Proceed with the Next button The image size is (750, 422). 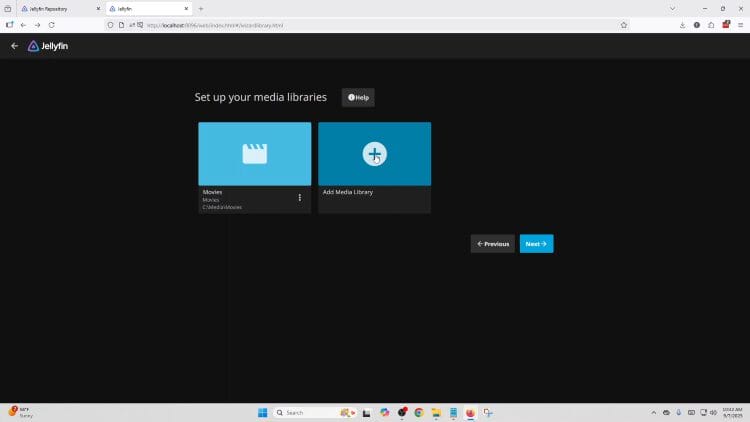536,244
